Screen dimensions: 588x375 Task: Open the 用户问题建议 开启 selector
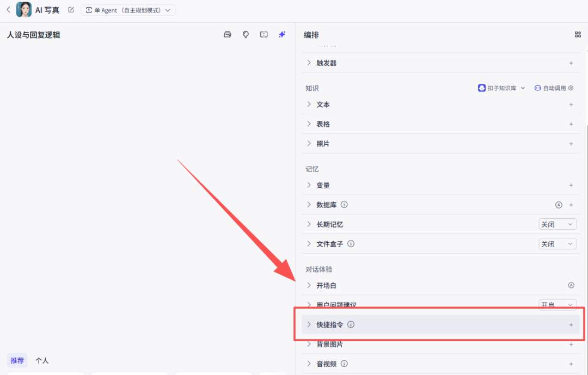coord(558,304)
